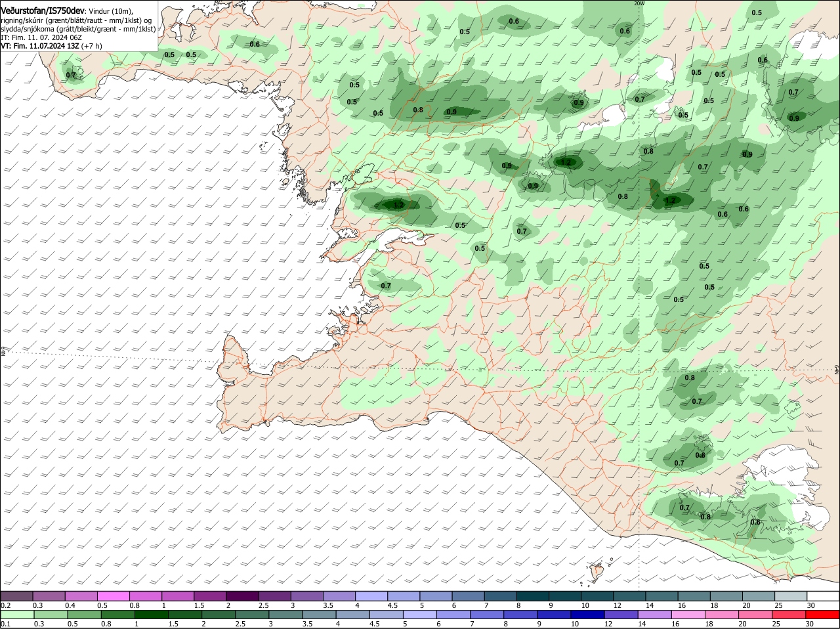Click the 0.6 precipitation value beside the 20W label
Image resolution: width=840 pixels, height=629 pixels.
click(625, 31)
